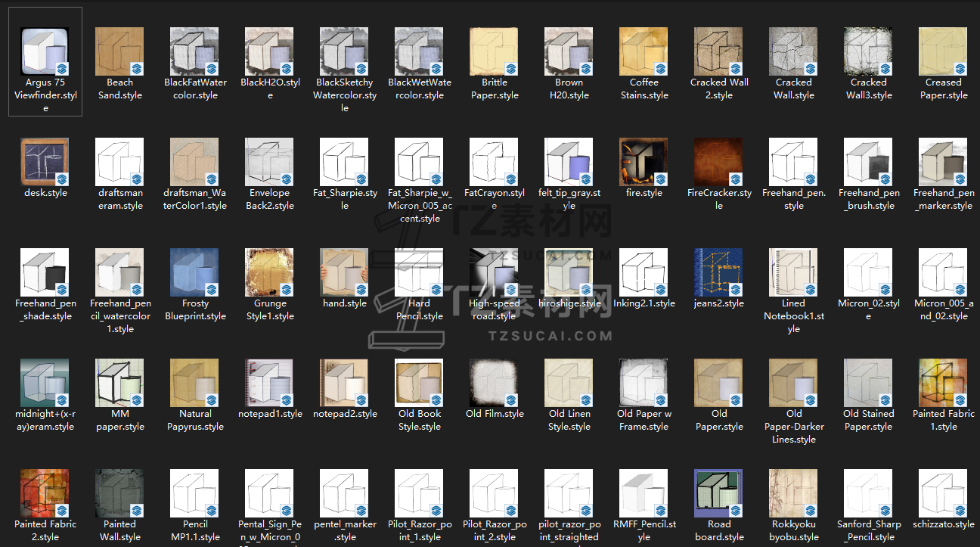Select the midnight+(x-ray)eram.style file icon

[x=45, y=383]
